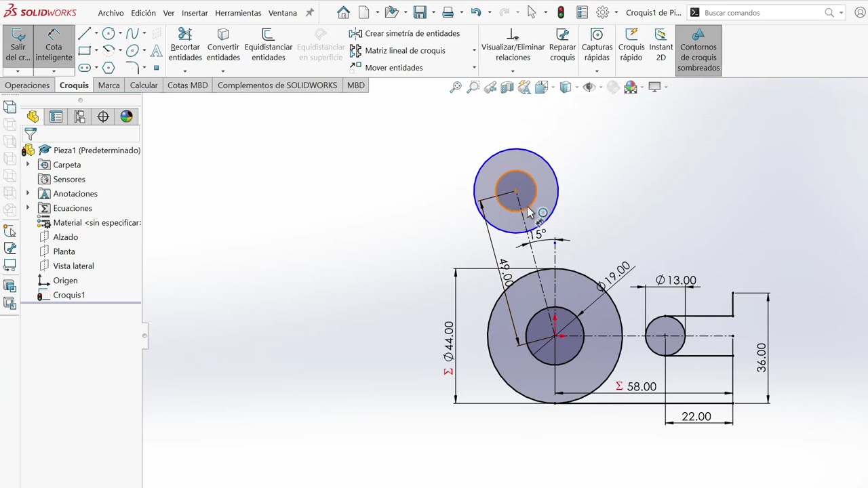Image resolution: width=868 pixels, height=488 pixels.
Task: Click the feature tree filter icon
Action: click(x=30, y=134)
